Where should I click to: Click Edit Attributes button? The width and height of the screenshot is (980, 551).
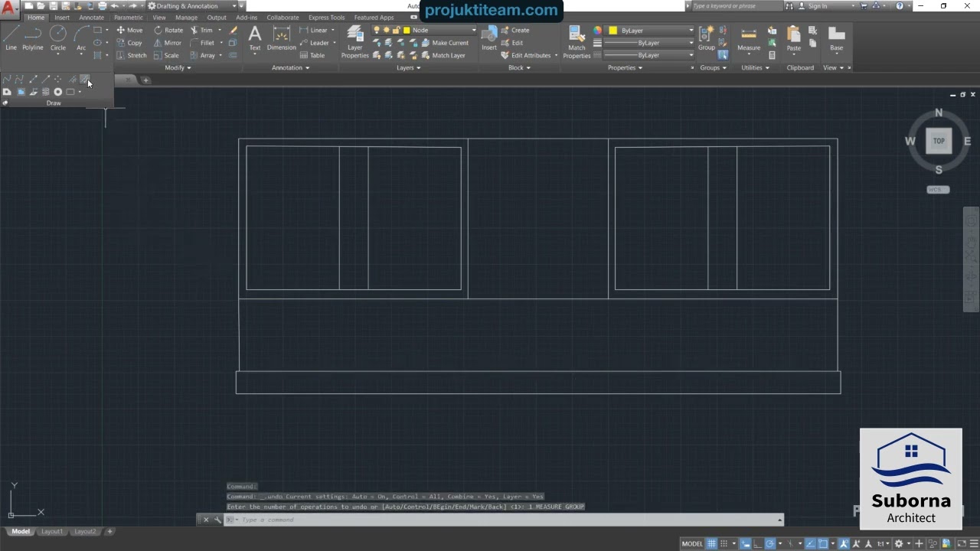coord(528,55)
